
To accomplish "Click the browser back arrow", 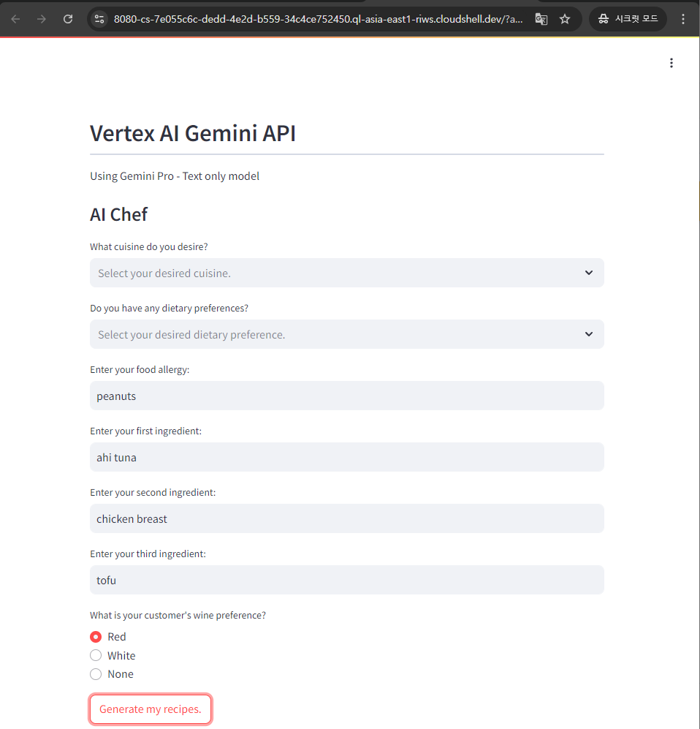I will tap(15, 19).
